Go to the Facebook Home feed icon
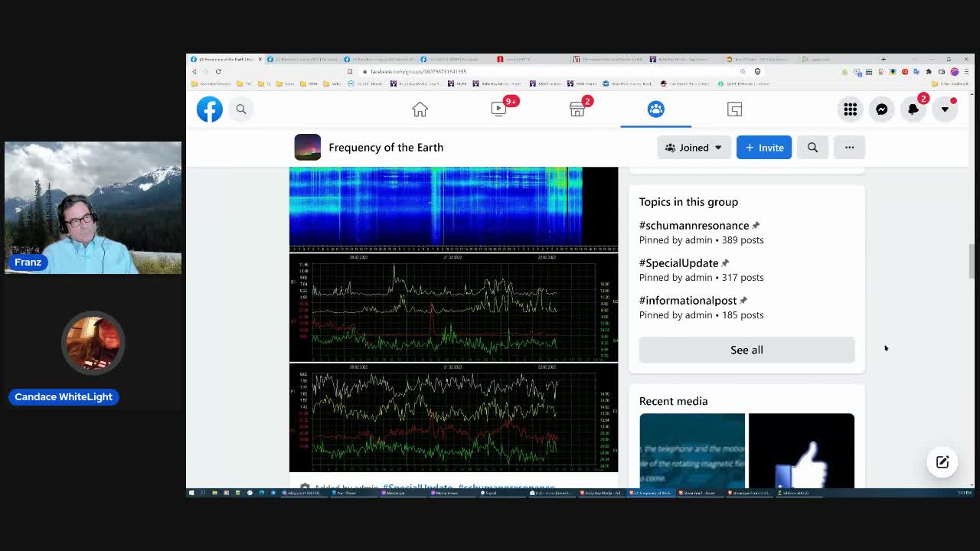This screenshot has width=980, height=551. [420, 109]
